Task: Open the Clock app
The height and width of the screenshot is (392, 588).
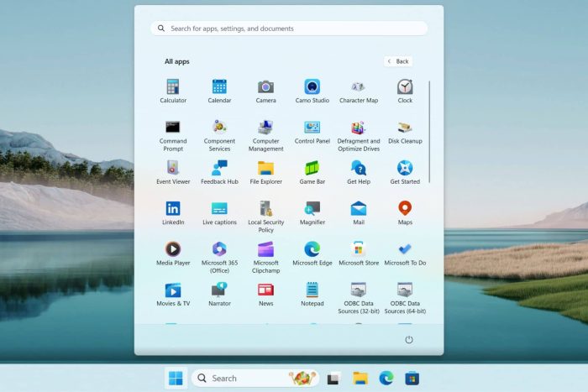Action: tap(405, 91)
